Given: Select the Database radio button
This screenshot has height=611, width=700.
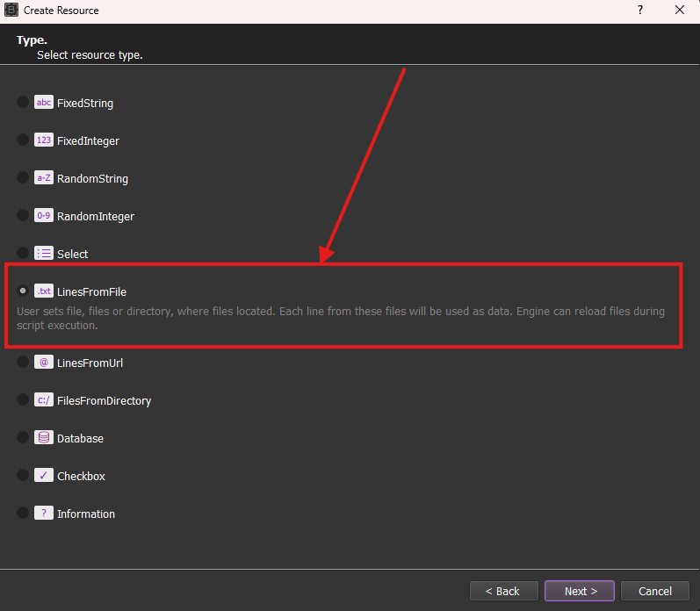Looking at the screenshot, I should (x=23, y=438).
